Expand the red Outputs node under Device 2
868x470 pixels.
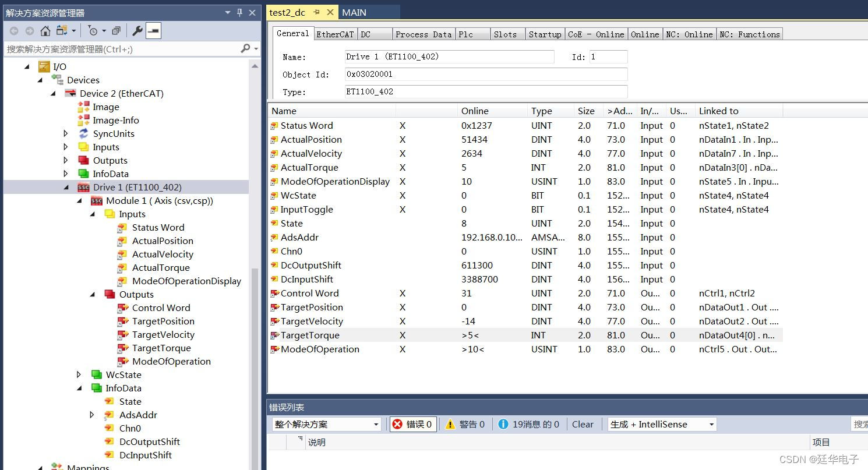point(66,161)
